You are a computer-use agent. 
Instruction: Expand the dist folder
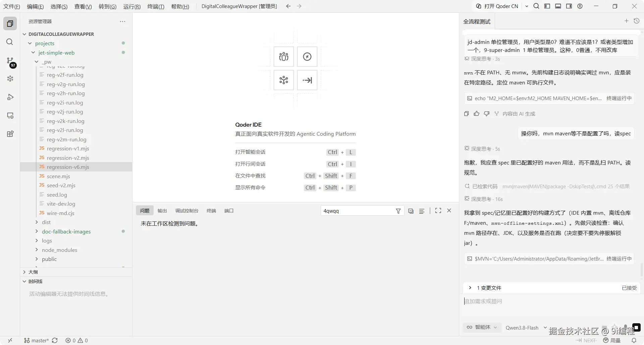[37, 222]
